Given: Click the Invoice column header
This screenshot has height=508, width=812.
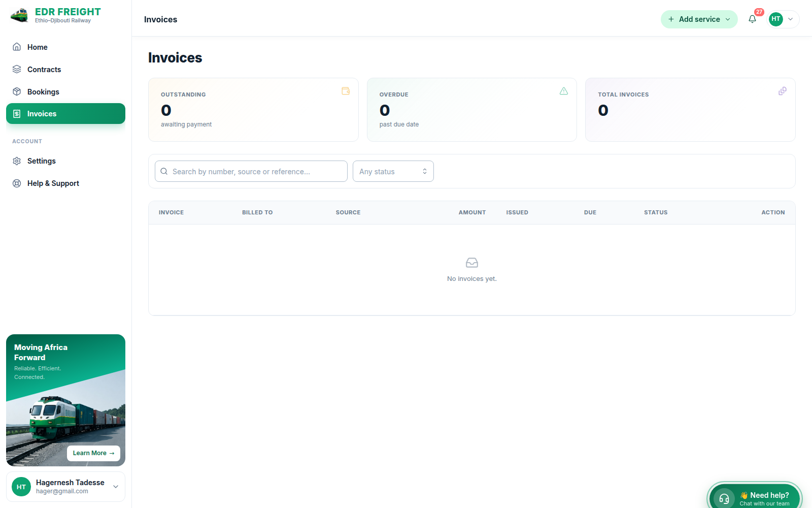Looking at the screenshot, I should pos(171,212).
